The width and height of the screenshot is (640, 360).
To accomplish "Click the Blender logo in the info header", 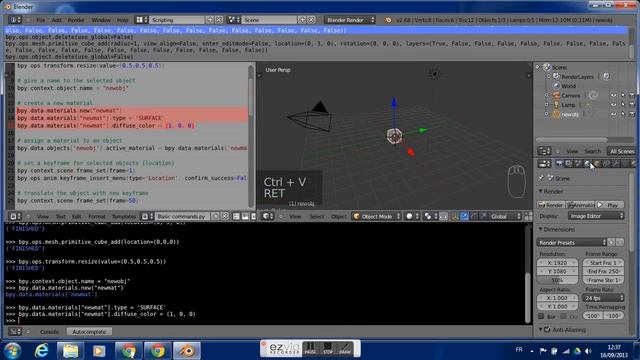I will 388,20.
